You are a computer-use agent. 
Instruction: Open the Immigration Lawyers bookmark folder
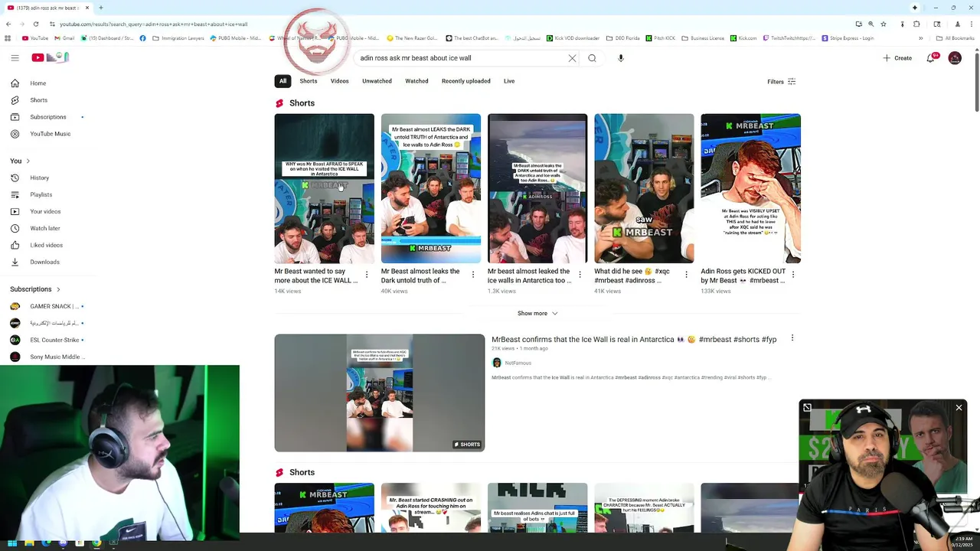pos(180,38)
